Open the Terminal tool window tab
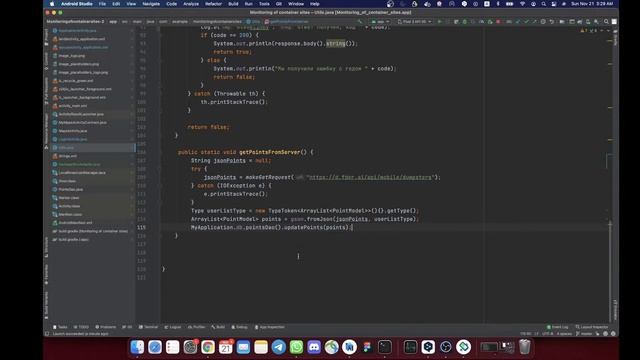 click(149, 327)
